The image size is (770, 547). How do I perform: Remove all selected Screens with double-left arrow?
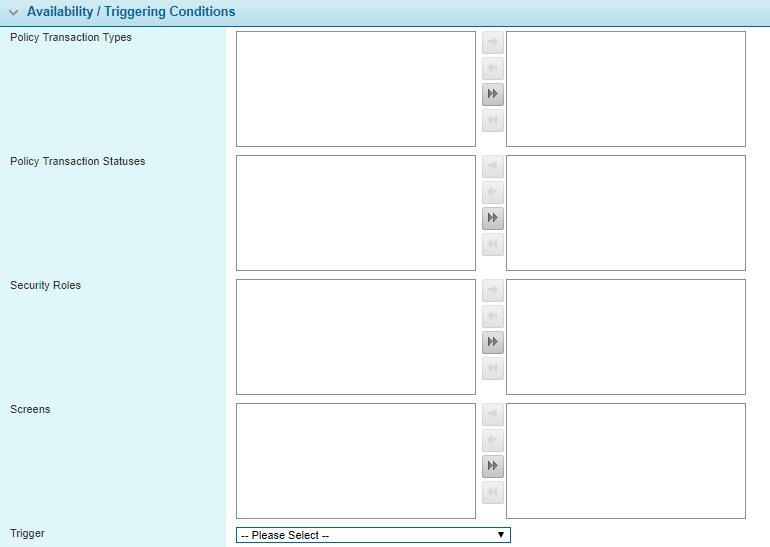point(492,493)
